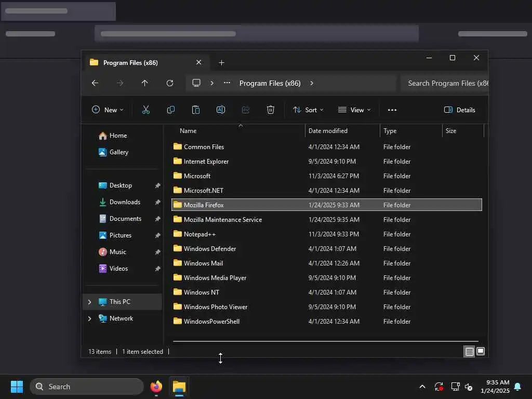The height and width of the screenshot is (399, 532).
Task: Refresh the folder view
Action: click(x=170, y=83)
